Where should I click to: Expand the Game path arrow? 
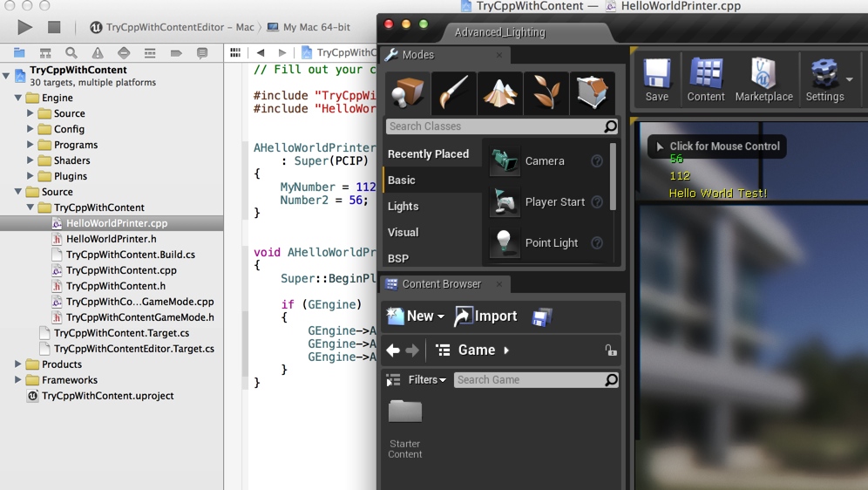pos(506,350)
